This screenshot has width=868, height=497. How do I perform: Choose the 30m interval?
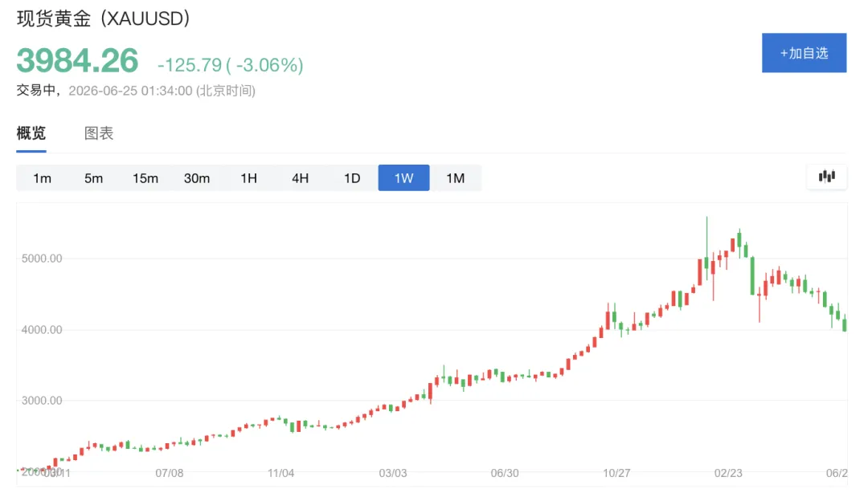click(197, 178)
